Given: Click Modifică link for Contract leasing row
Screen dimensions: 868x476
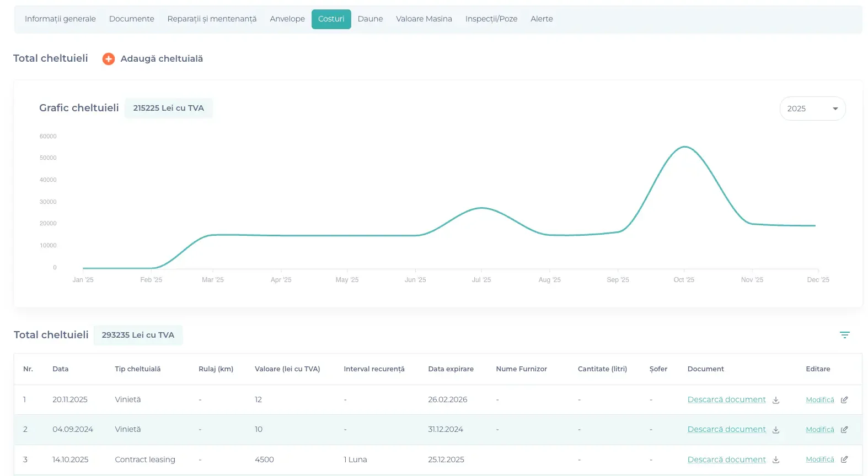Looking at the screenshot, I should [x=819, y=459].
